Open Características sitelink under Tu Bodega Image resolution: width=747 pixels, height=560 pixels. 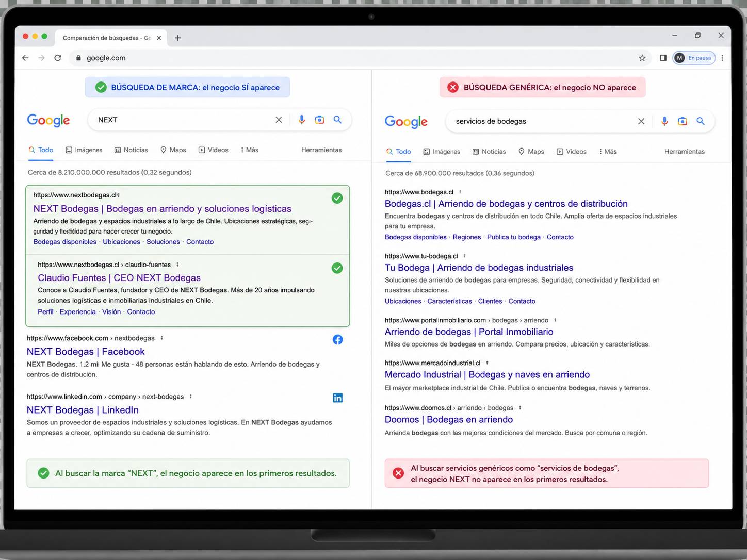pyautogui.click(x=449, y=301)
